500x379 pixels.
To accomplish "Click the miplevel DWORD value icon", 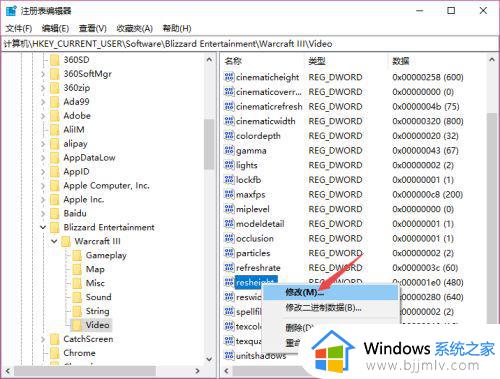I will 229,209.
